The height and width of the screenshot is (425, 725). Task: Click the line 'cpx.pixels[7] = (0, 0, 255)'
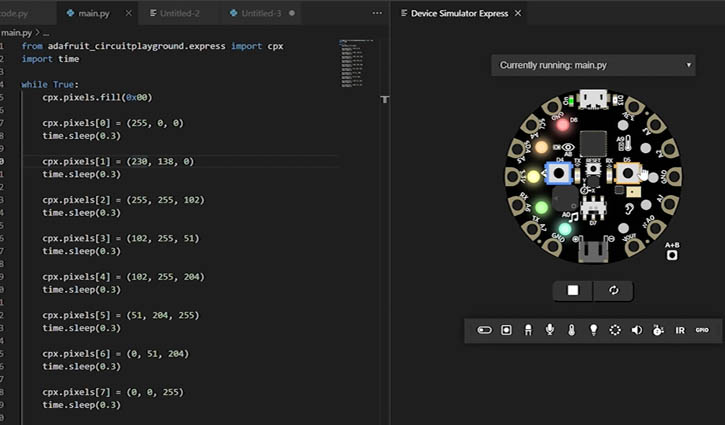tap(113, 392)
